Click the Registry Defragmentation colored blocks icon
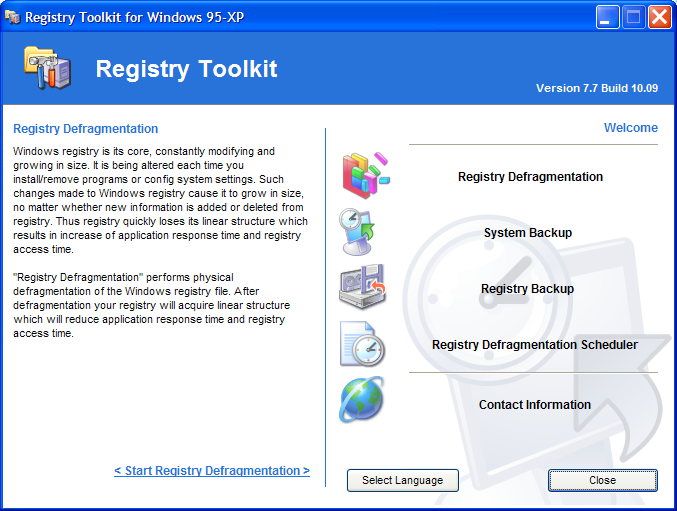This screenshot has height=511, width=677. [x=366, y=175]
